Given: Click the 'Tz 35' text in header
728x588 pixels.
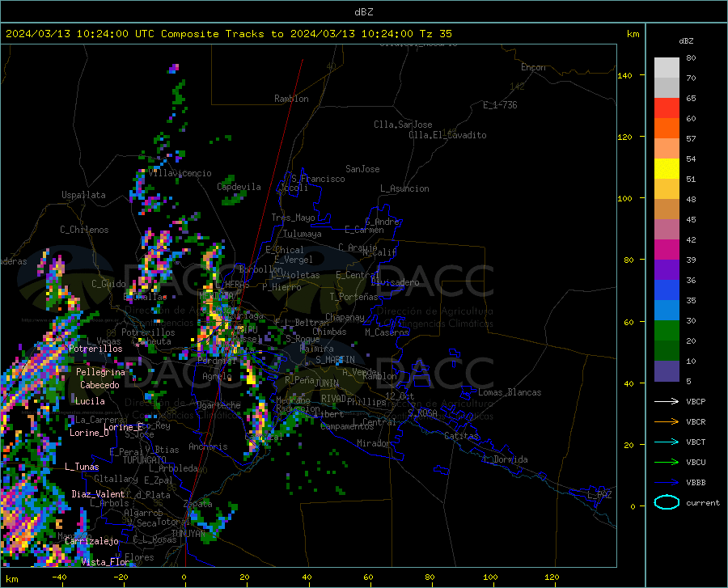Looking at the screenshot, I should point(435,34).
